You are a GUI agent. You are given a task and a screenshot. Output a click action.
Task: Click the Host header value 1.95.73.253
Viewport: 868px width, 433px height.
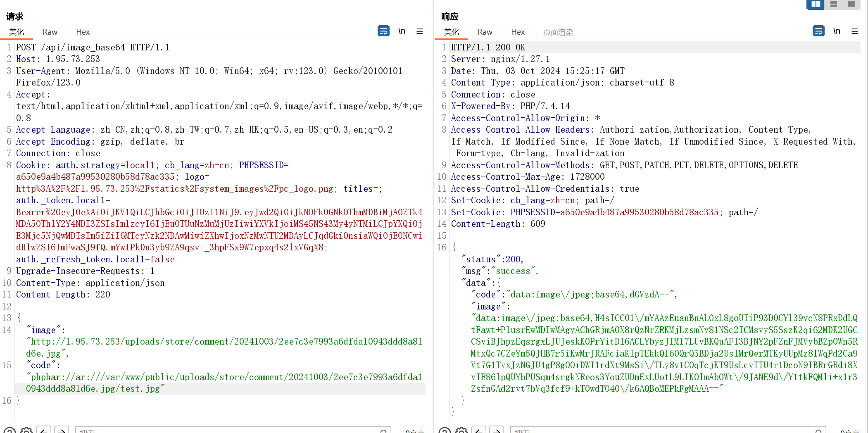(x=73, y=59)
